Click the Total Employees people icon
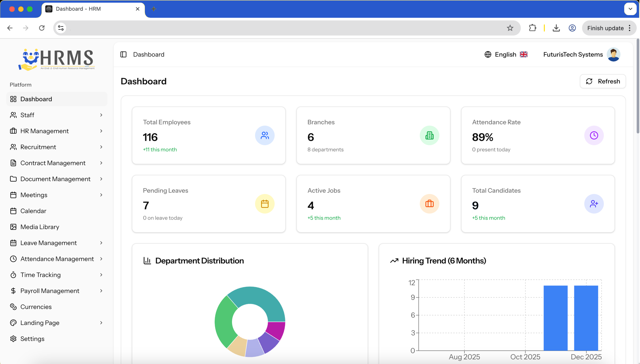The image size is (640, 364). click(265, 136)
